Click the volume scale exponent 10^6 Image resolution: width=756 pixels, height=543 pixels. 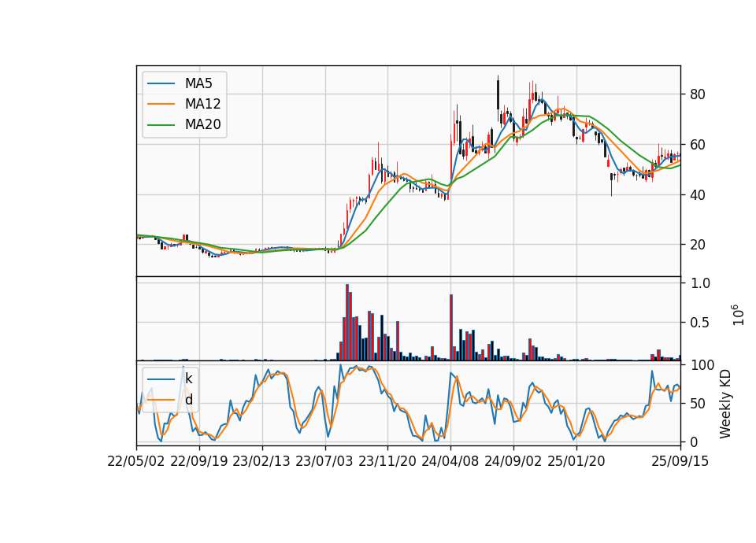(x=738, y=315)
